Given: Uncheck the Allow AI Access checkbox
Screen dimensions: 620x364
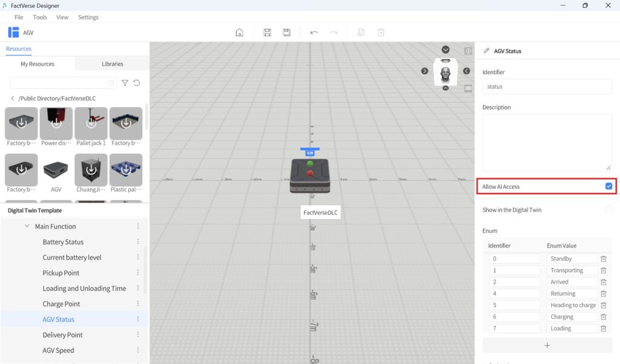Looking at the screenshot, I should 608,186.
